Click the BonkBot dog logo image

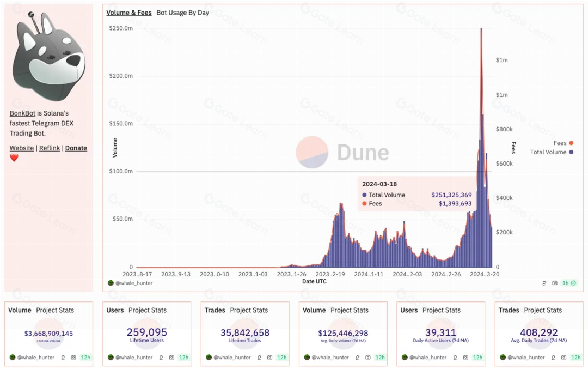[x=49, y=57]
